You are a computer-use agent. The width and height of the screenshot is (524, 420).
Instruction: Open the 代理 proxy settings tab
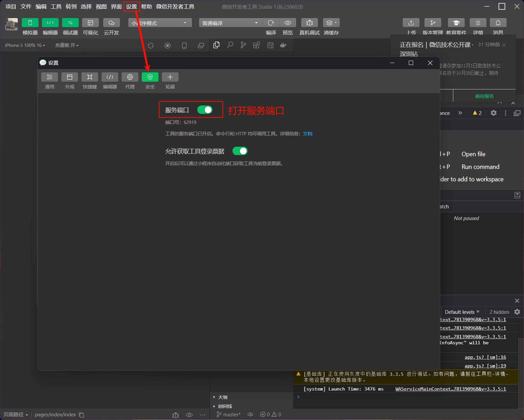pos(130,77)
